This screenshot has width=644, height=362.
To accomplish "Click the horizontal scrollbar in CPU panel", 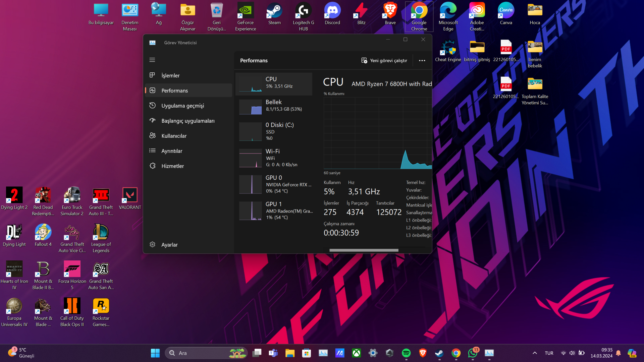I will (364, 250).
